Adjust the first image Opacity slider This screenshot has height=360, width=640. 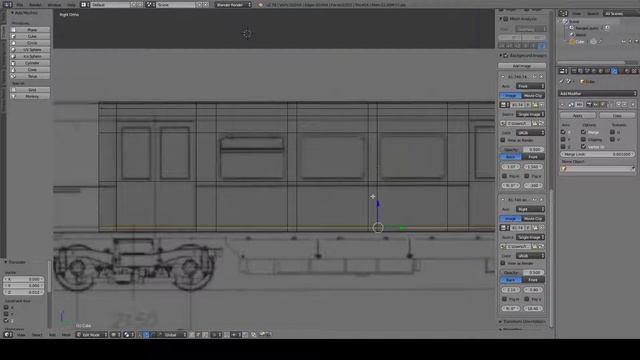tap(522, 149)
